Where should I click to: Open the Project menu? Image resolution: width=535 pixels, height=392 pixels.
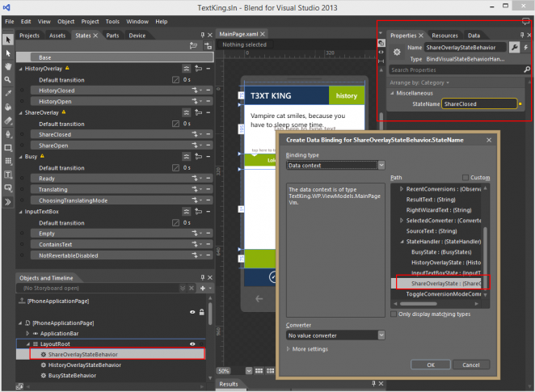[90, 22]
